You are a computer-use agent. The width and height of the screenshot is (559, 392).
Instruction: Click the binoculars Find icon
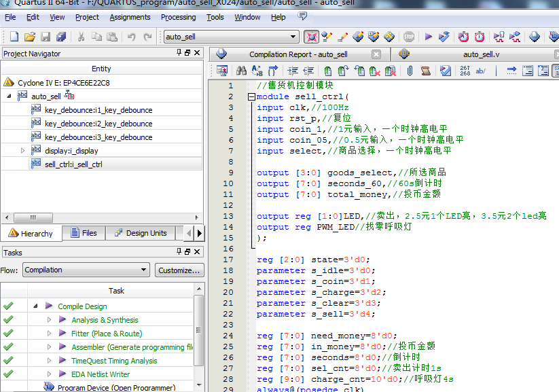point(241,71)
